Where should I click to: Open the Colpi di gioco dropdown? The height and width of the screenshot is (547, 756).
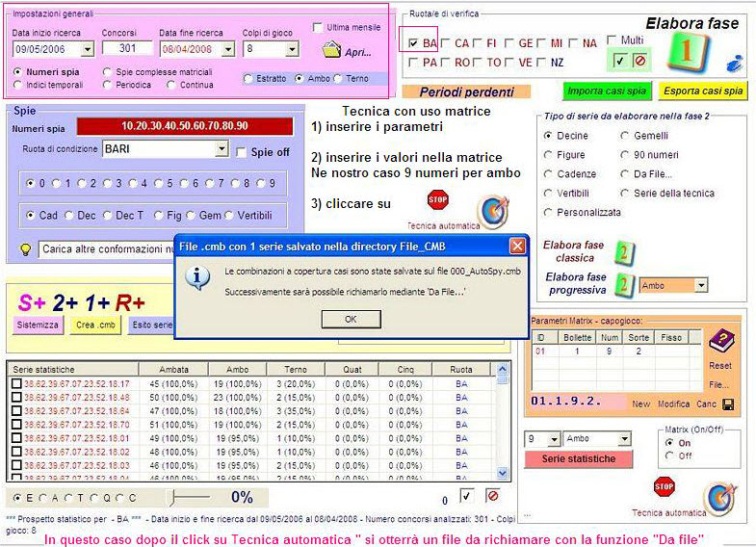click(293, 48)
